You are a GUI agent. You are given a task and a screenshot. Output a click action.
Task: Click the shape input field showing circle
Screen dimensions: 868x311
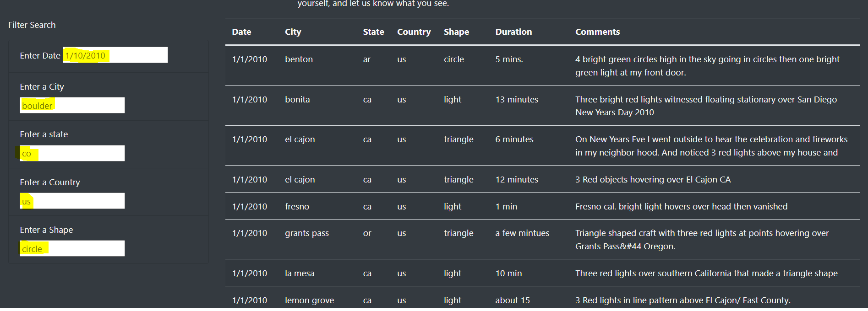pos(72,248)
